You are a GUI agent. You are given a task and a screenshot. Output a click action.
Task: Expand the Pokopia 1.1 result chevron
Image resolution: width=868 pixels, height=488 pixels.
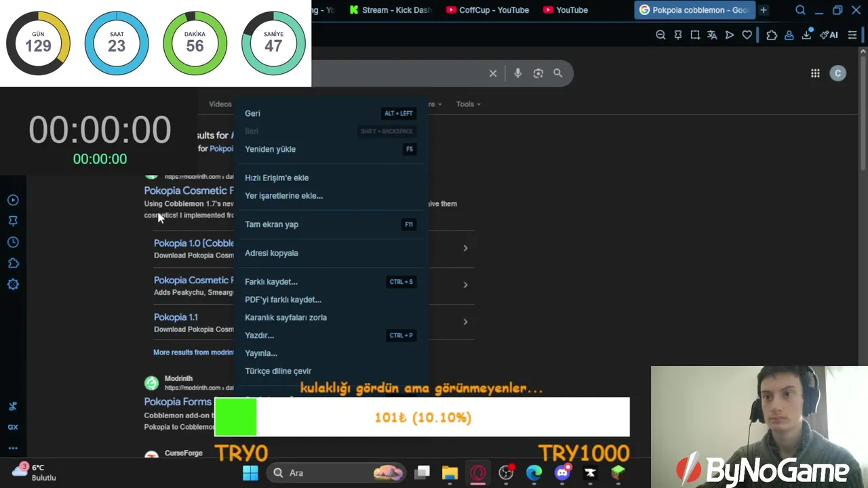[465, 322]
